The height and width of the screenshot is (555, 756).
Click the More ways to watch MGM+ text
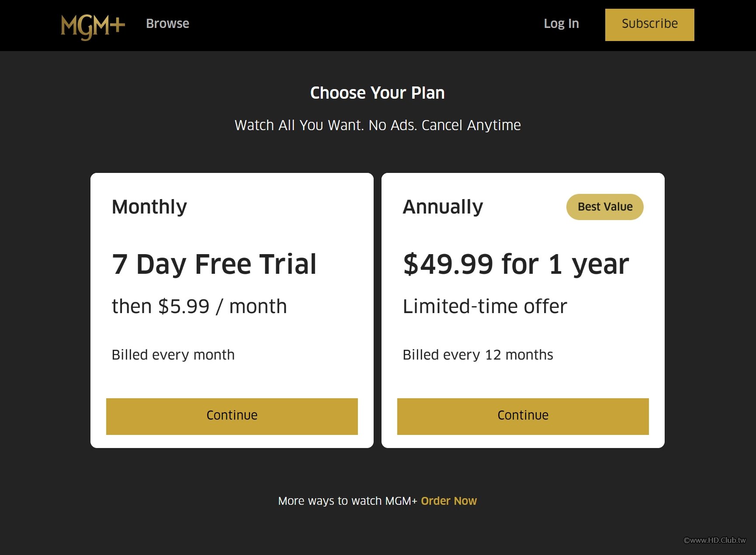(x=347, y=501)
